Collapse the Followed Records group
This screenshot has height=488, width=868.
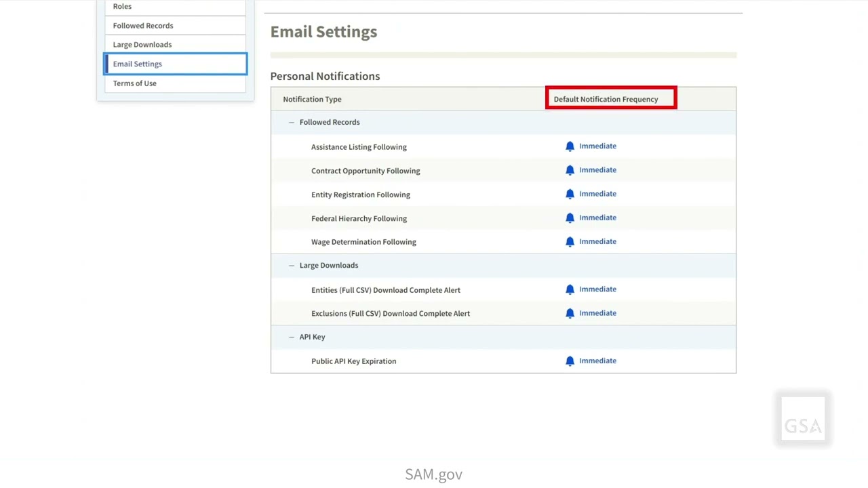[x=292, y=122]
